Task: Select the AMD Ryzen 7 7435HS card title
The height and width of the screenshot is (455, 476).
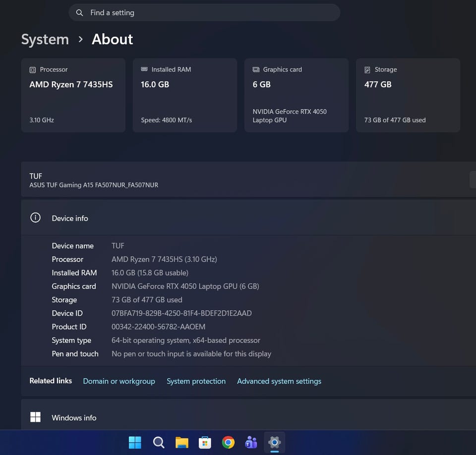Action: coord(71,84)
